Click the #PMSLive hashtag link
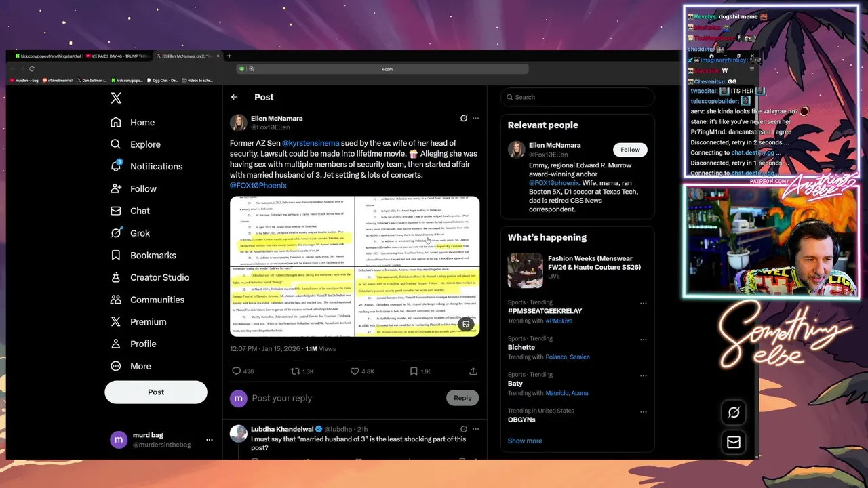Screen dimensions: 868x488 tap(559, 321)
